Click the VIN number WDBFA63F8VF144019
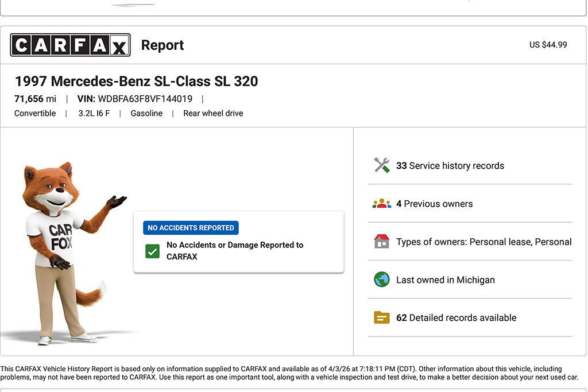The image size is (588, 392). (x=145, y=99)
